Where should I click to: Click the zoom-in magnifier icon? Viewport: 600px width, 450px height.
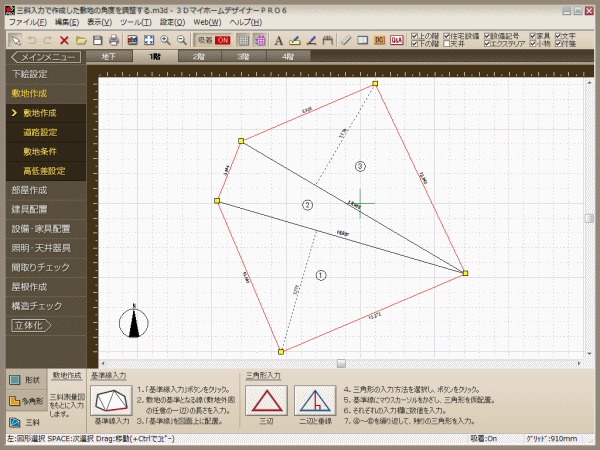coord(166,40)
